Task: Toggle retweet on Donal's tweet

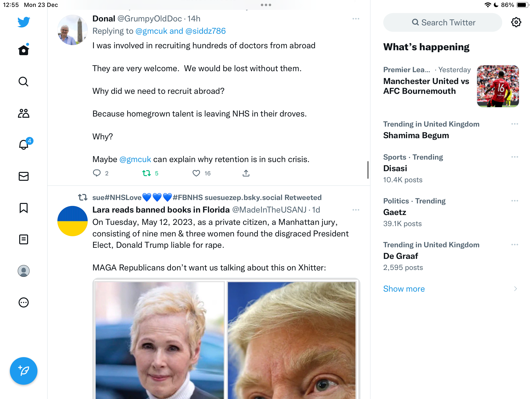Action: [x=147, y=173]
